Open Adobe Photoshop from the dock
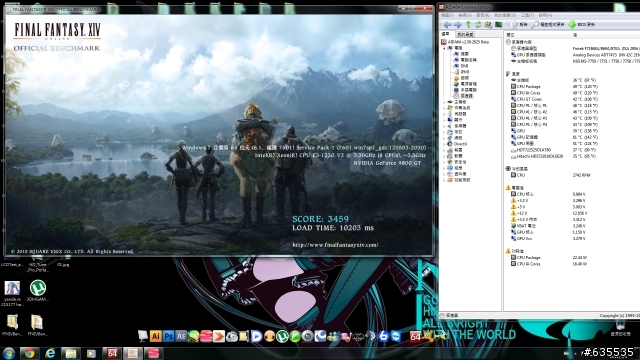The width and height of the screenshot is (640, 360). (168, 336)
